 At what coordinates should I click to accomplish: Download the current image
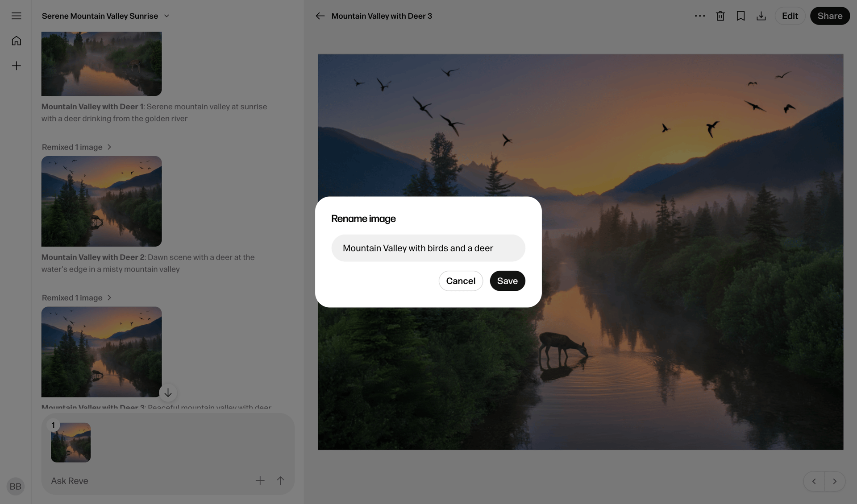(x=761, y=16)
